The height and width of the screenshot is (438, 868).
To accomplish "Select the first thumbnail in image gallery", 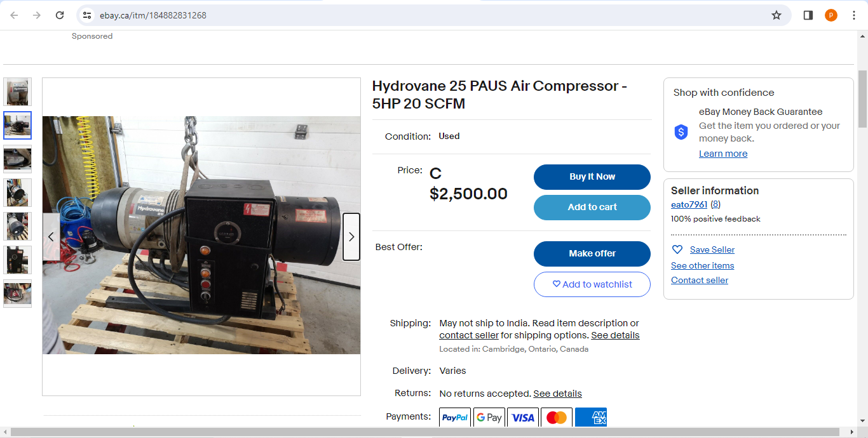I will coord(17,92).
